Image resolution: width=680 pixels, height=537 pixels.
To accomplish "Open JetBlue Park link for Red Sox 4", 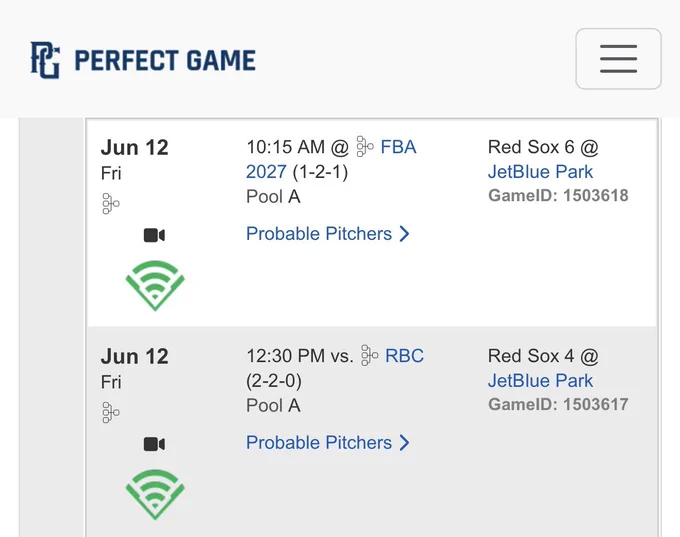I will coord(540,381).
